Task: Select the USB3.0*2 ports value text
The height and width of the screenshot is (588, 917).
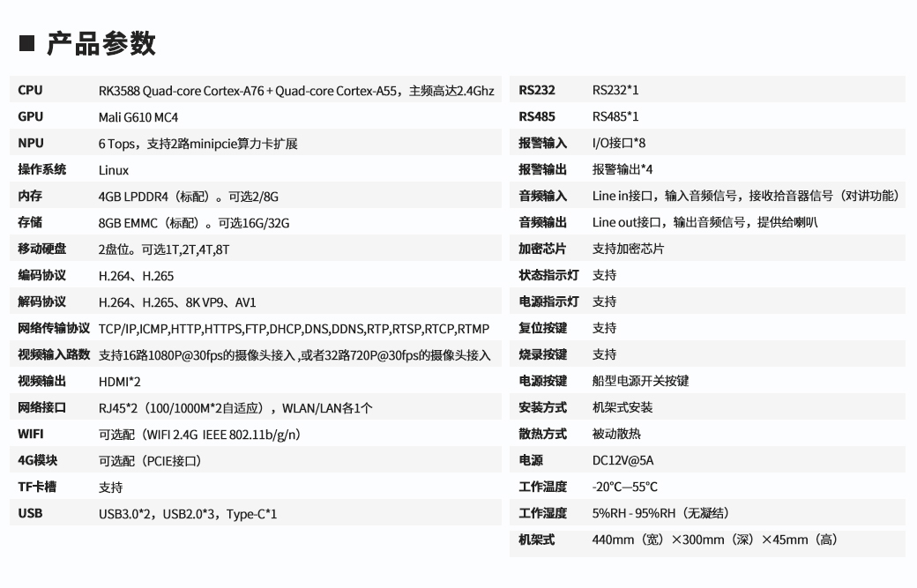Action: point(187,513)
